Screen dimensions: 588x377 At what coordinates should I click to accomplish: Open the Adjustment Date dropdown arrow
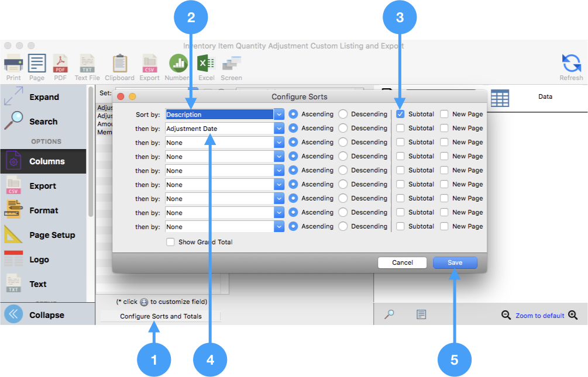[x=279, y=129]
